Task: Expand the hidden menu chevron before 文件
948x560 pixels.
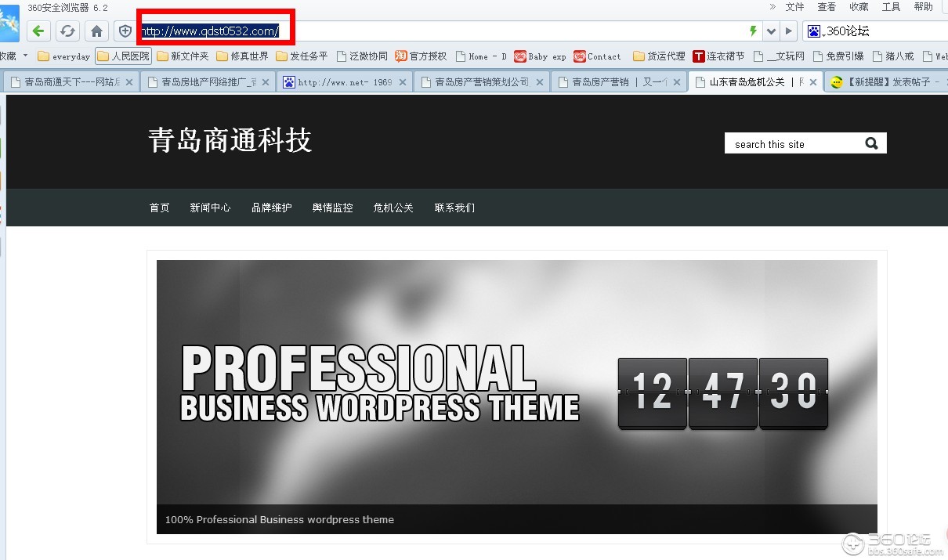Action: (x=773, y=6)
